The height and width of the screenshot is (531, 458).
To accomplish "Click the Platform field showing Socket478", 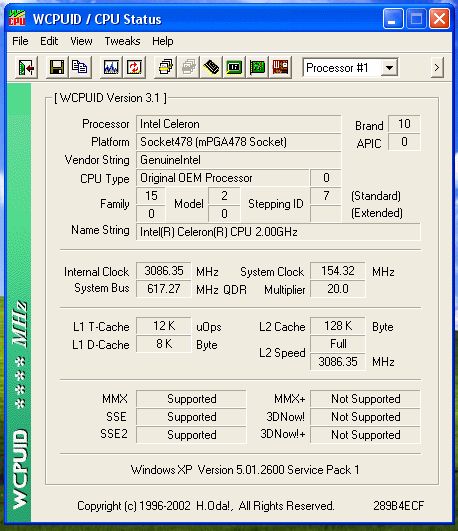I will pos(238,142).
